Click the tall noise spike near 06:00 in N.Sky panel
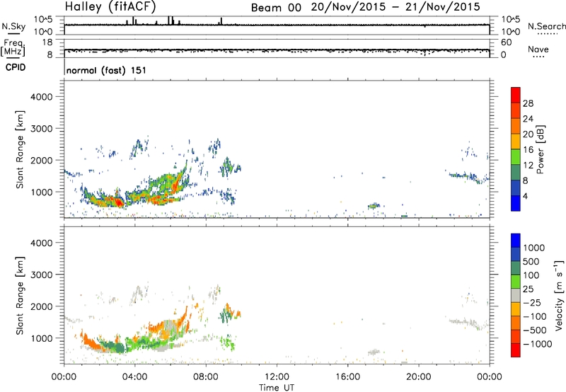 point(168,21)
